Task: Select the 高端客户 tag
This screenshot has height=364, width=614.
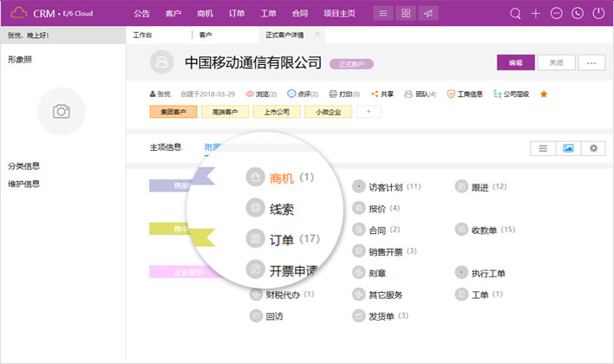Action: (225, 112)
